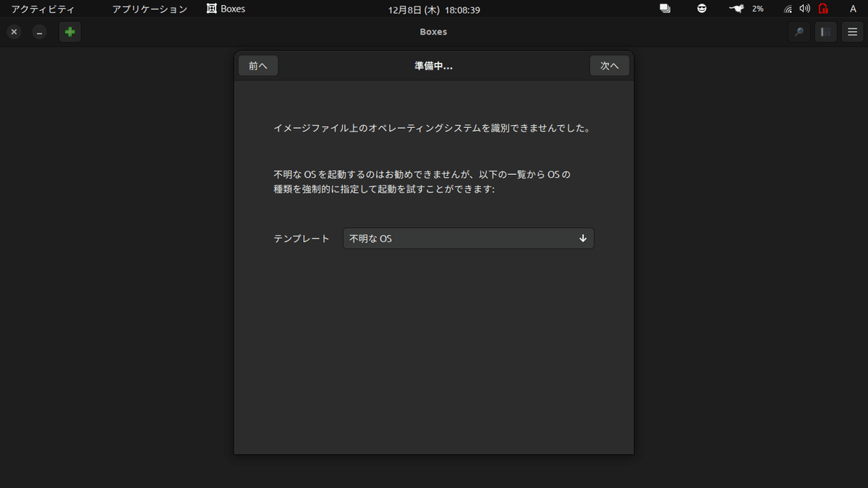Open the input method indicator labeled A
The width and height of the screenshot is (868, 488).
[852, 9]
